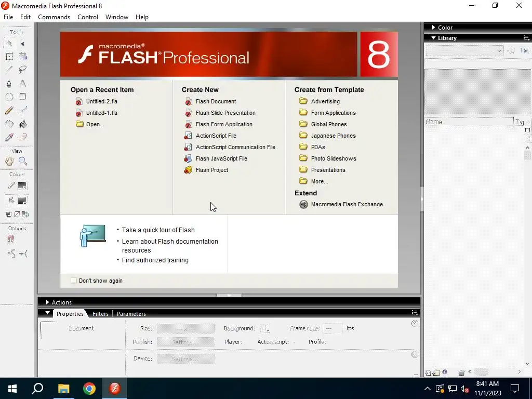This screenshot has width=532, height=399.
Task: Open the Window menu
Action: click(117, 17)
